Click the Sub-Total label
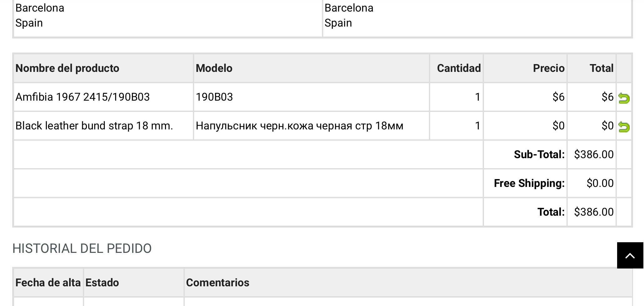Image resolution: width=644 pixels, height=306 pixels. (539, 154)
